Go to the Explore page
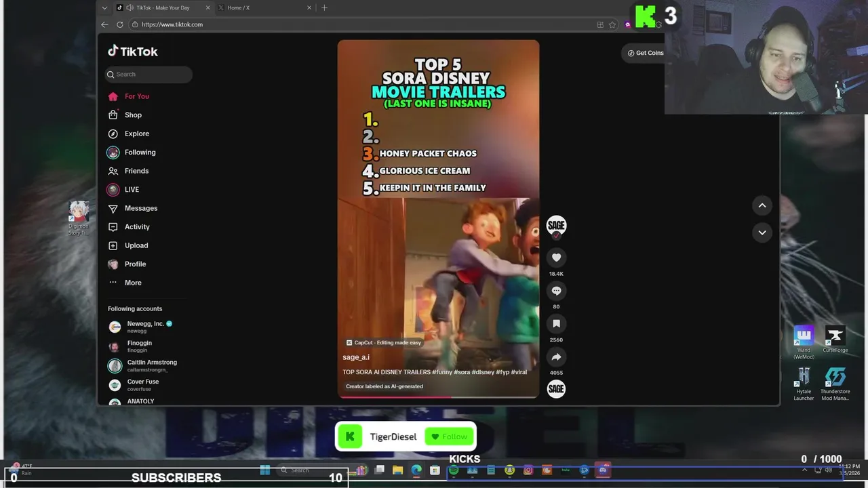The image size is (868, 488). [x=128, y=134]
